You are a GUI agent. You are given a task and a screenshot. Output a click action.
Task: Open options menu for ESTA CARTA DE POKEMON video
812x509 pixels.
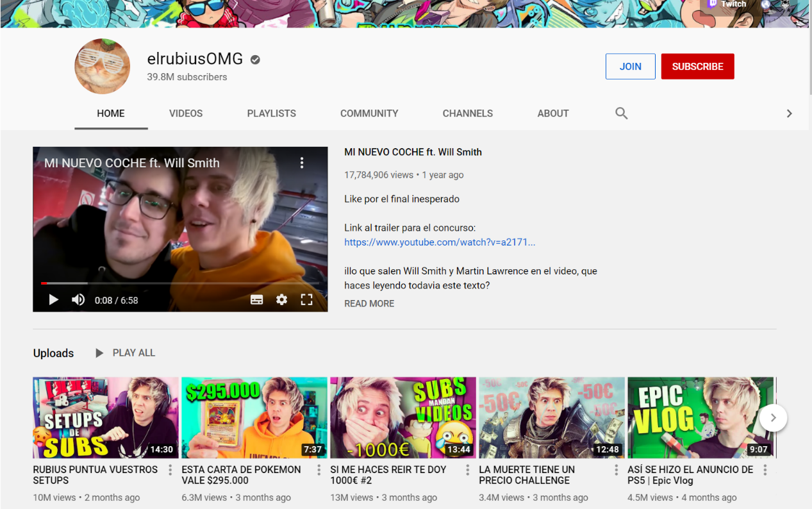[319, 470]
